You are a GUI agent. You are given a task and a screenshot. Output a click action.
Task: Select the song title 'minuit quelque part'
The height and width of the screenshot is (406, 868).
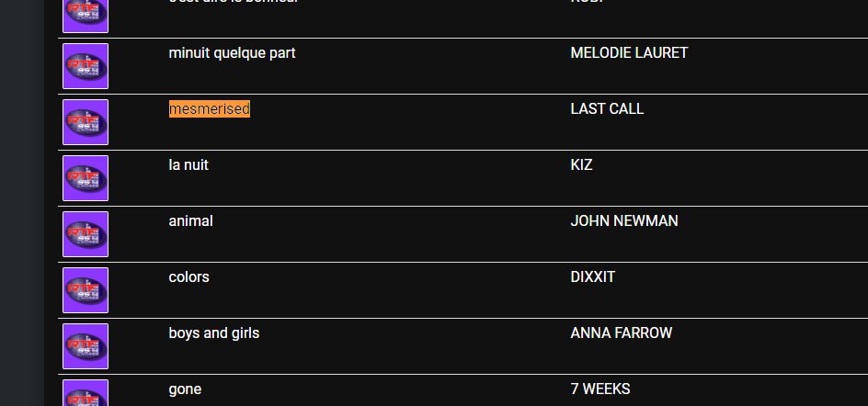tap(232, 53)
